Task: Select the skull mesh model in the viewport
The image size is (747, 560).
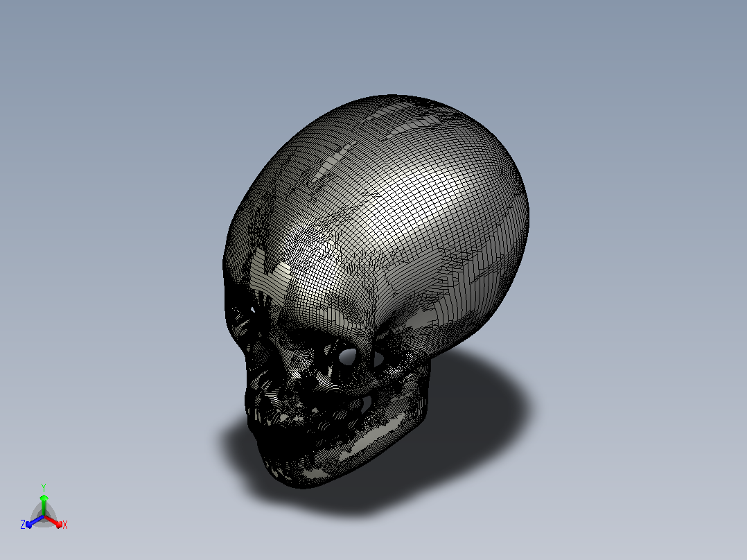Action: click(x=376, y=290)
